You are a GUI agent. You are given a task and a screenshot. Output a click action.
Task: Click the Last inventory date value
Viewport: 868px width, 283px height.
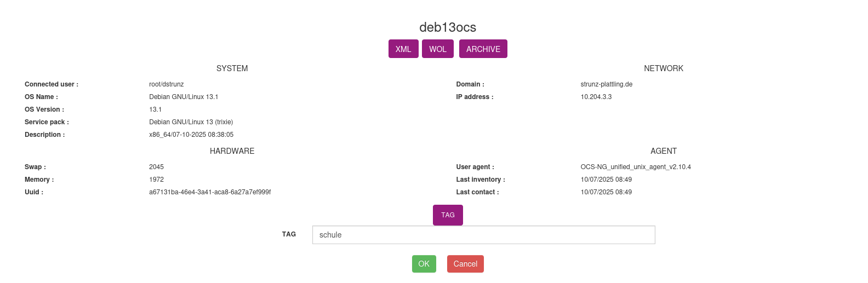coord(606,180)
